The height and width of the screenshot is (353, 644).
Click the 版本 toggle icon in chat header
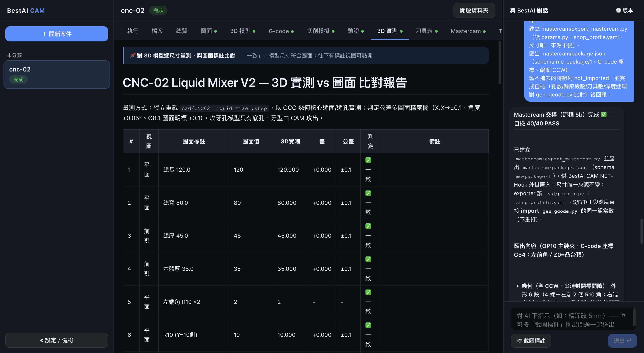[x=618, y=10]
